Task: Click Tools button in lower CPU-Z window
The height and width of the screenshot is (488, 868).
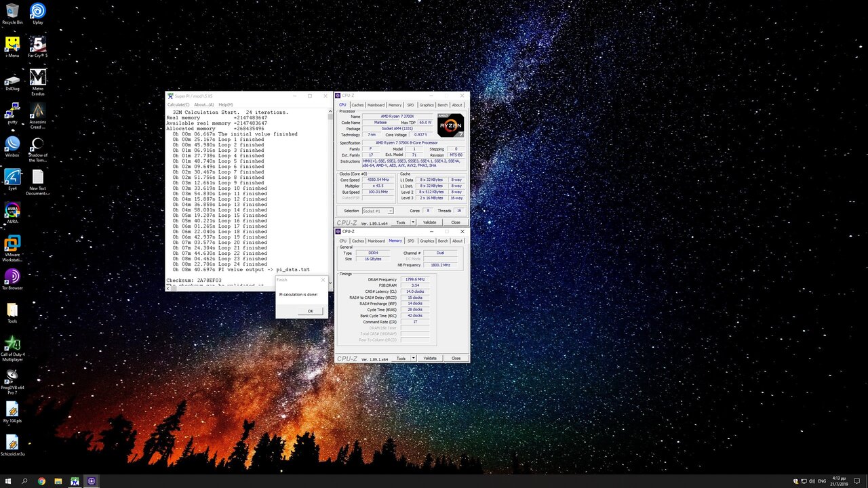Action: click(x=401, y=358)
